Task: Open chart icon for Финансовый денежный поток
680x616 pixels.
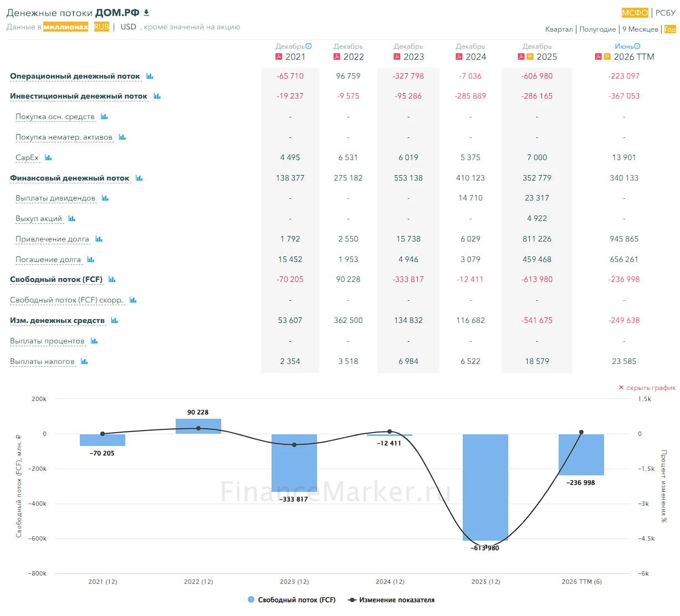Action: point(139,178)
